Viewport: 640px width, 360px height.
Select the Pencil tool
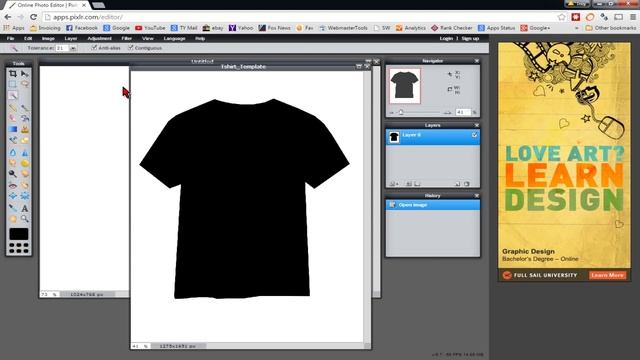(13, 107)
